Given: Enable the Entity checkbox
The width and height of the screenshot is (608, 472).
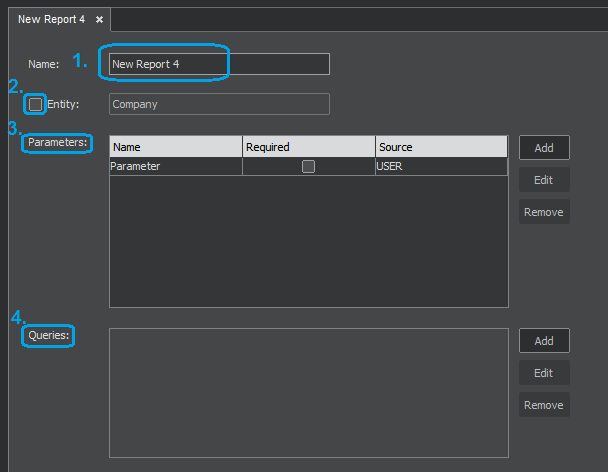Looking at the screenshot, I should [35, 104].
